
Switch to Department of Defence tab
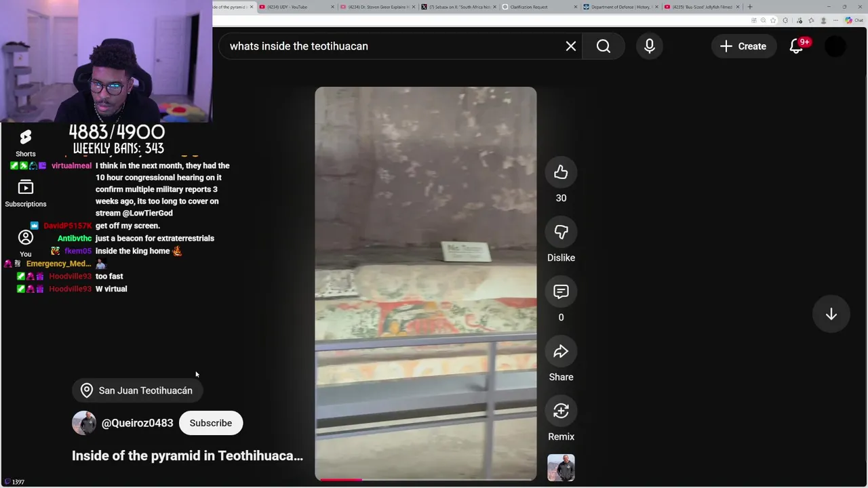point(620,7)
